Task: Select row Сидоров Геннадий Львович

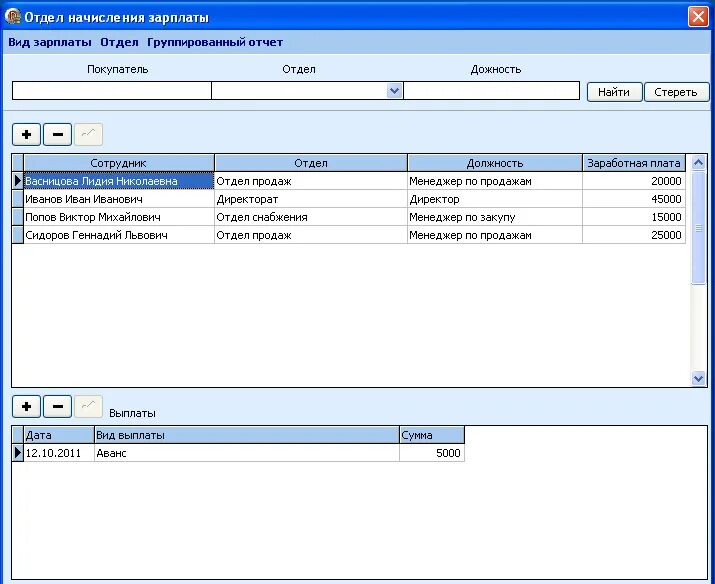Action: (x=349, y=235)
